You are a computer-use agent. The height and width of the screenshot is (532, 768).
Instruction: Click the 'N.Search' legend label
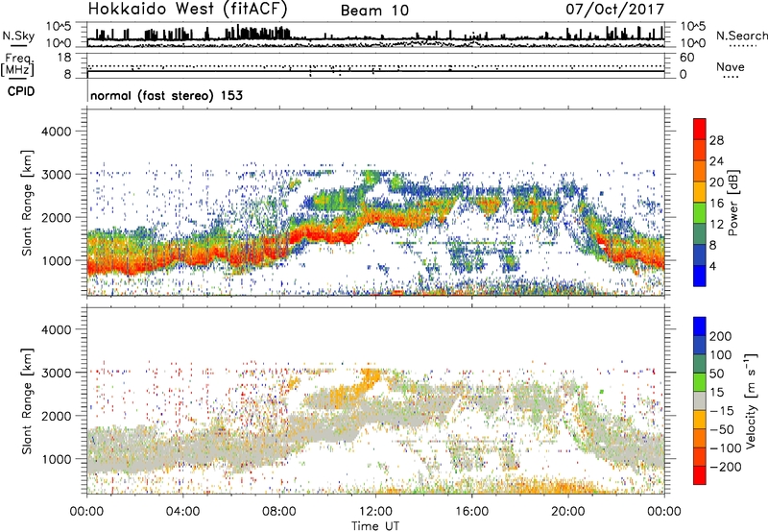(741, 36)
